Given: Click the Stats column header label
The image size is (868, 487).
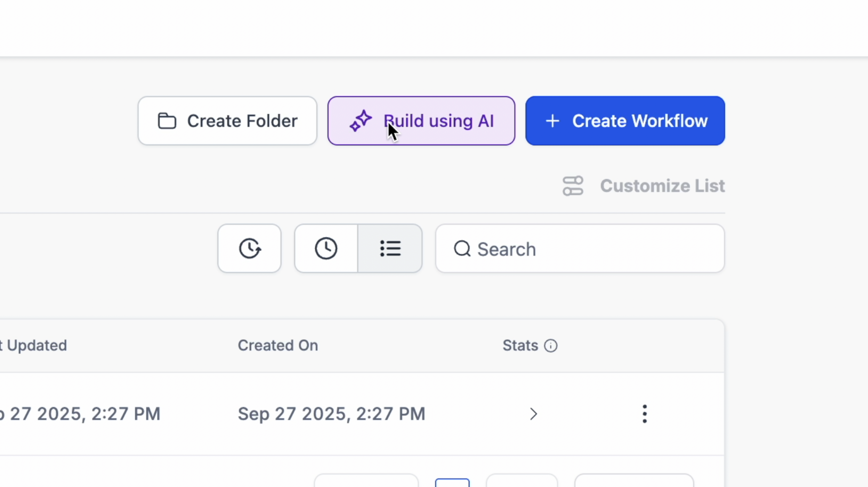Looking at the screenshot, I should click(520, 346).
